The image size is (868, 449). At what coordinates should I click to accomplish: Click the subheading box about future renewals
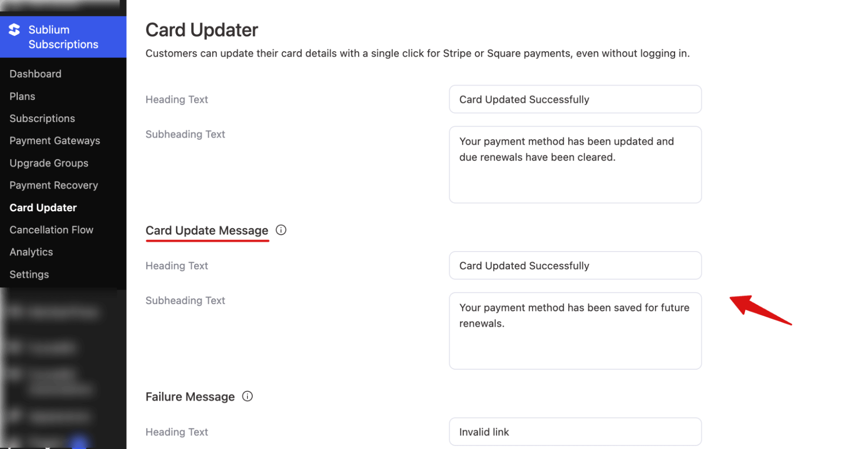click(x=575, y=331)
